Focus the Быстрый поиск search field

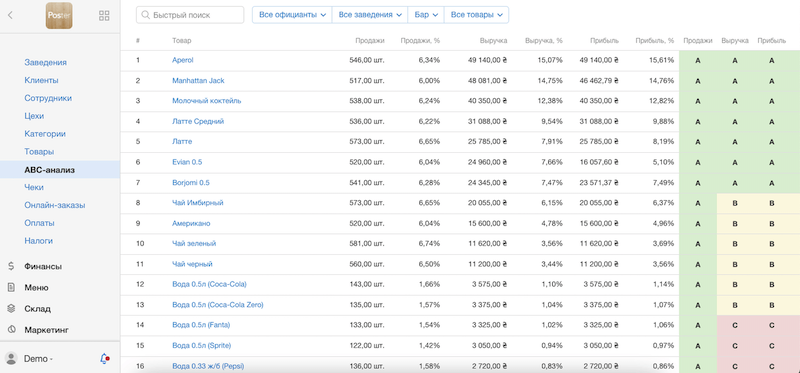tap(190, 15)
